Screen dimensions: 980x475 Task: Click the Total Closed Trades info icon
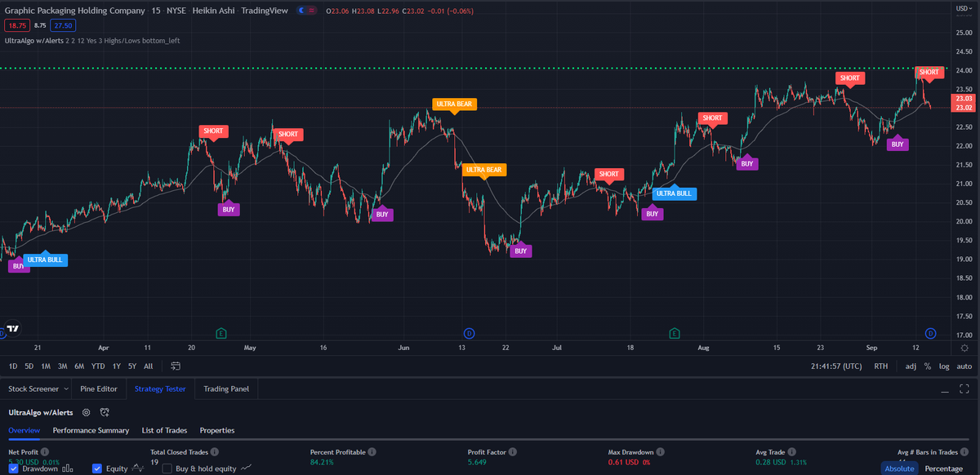pos(213,451)
